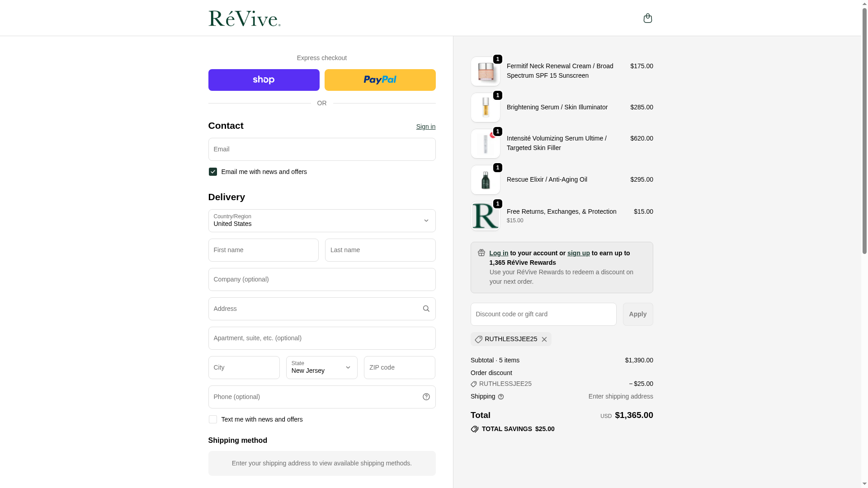Open the Country/Region dropdown
This screenshot has width=868, height=488.
click(321, 221)
